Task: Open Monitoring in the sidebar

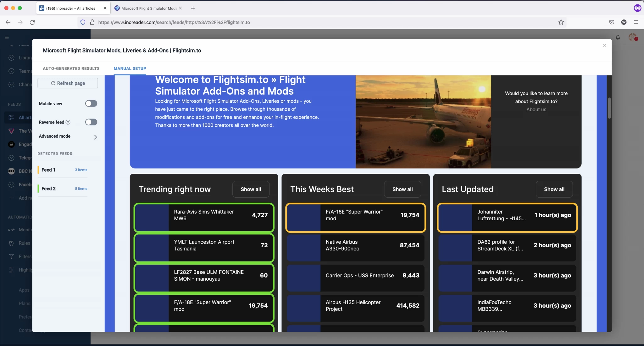Action: pos(11,230)
